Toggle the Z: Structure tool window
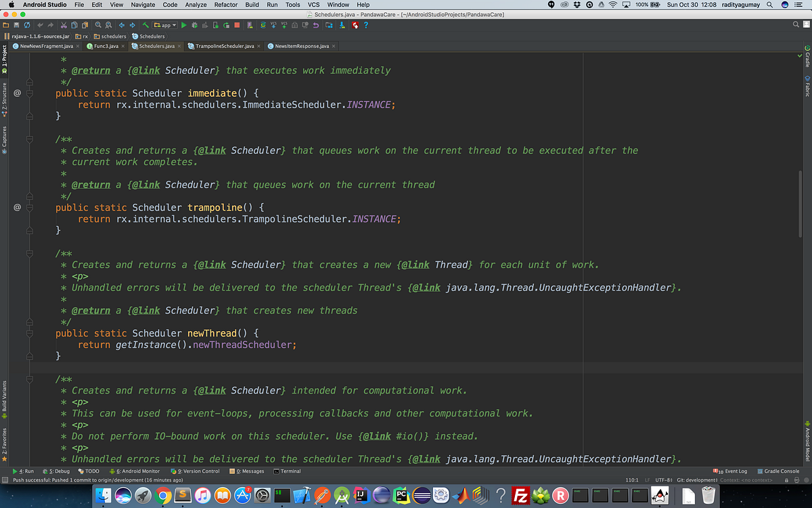Screen dimensions: 812x508 [x=4, y=99]
